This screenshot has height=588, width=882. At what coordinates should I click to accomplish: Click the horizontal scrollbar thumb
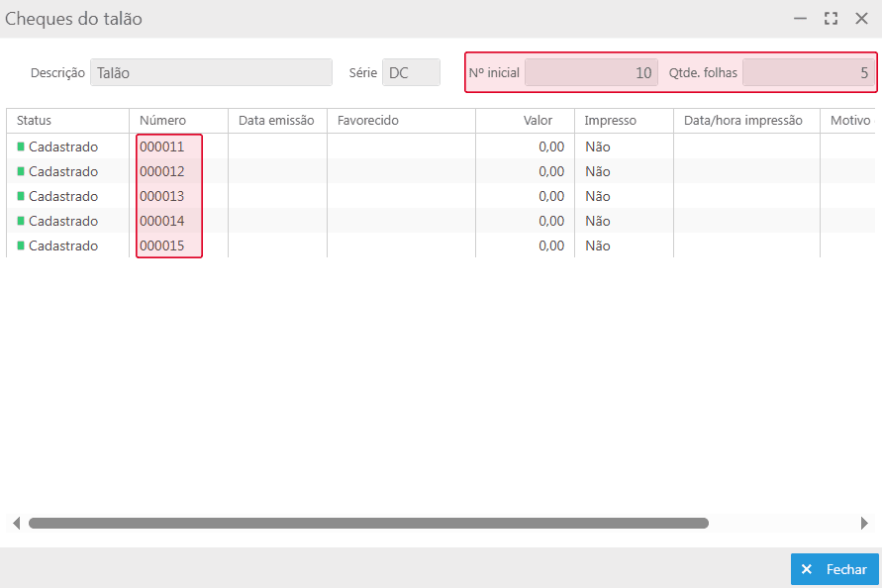[x=368, y=523]
